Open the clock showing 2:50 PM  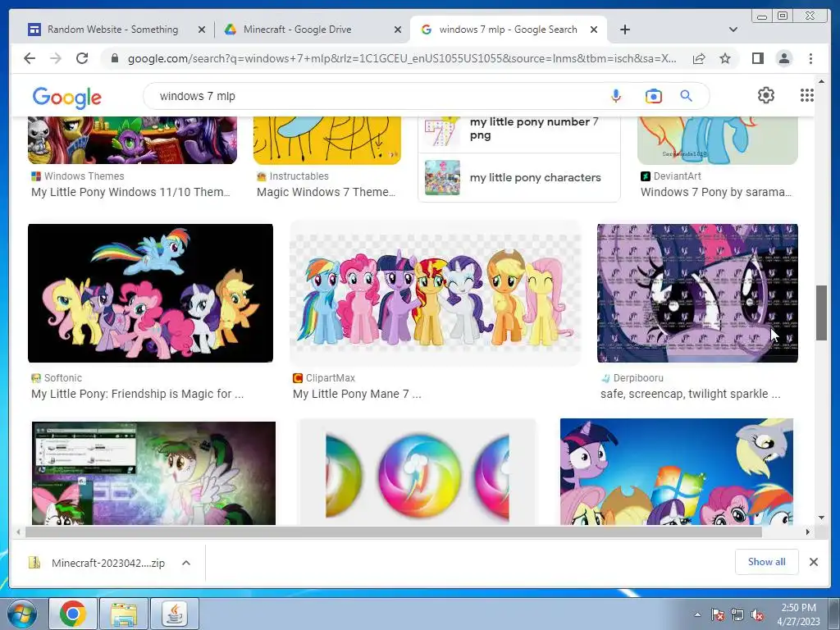coord(798,614)
